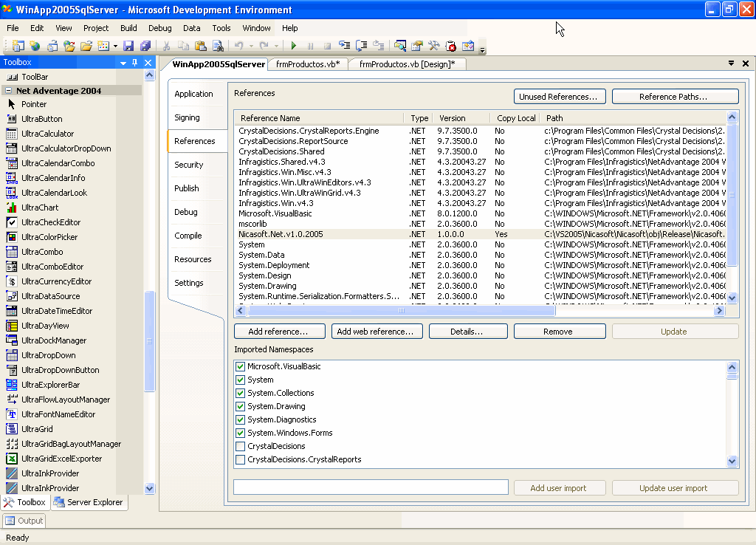Click the Cut scissors toolbar icon

[x=168, y=46]
